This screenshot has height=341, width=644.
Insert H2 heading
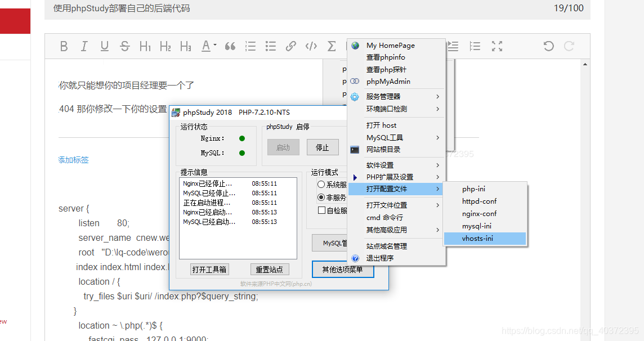coord(165,46)
